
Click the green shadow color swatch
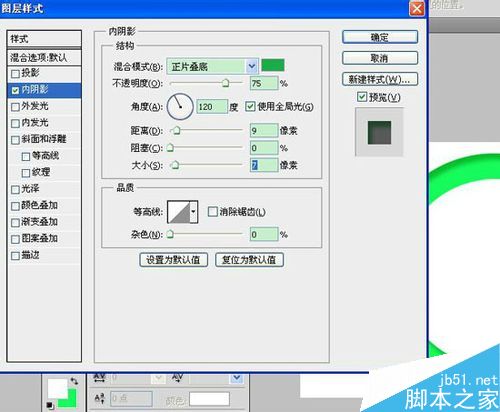273,65
